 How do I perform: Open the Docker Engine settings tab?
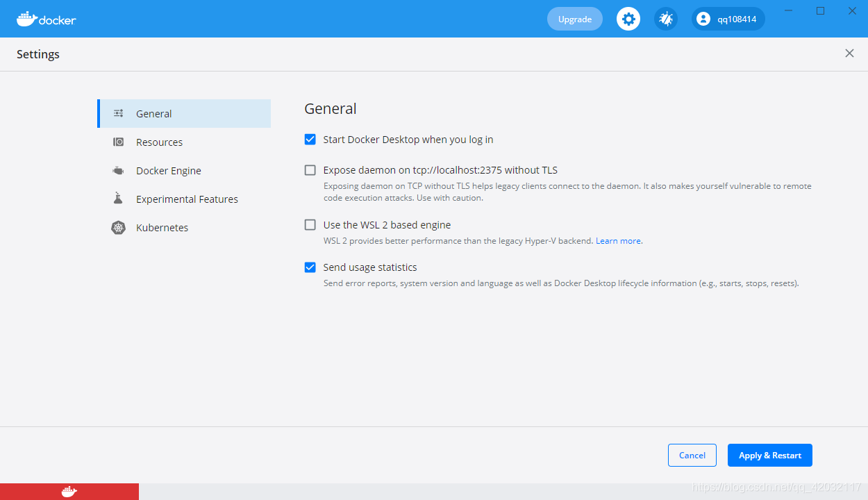(x=184, y=170)
